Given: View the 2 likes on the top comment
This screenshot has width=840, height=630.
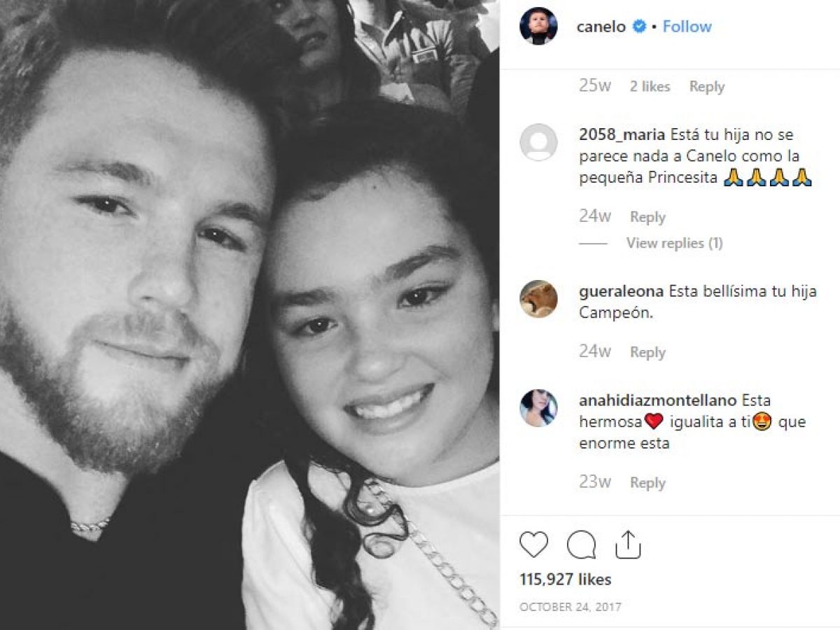Looking at the screenshot, I should (x=650, y=87).
